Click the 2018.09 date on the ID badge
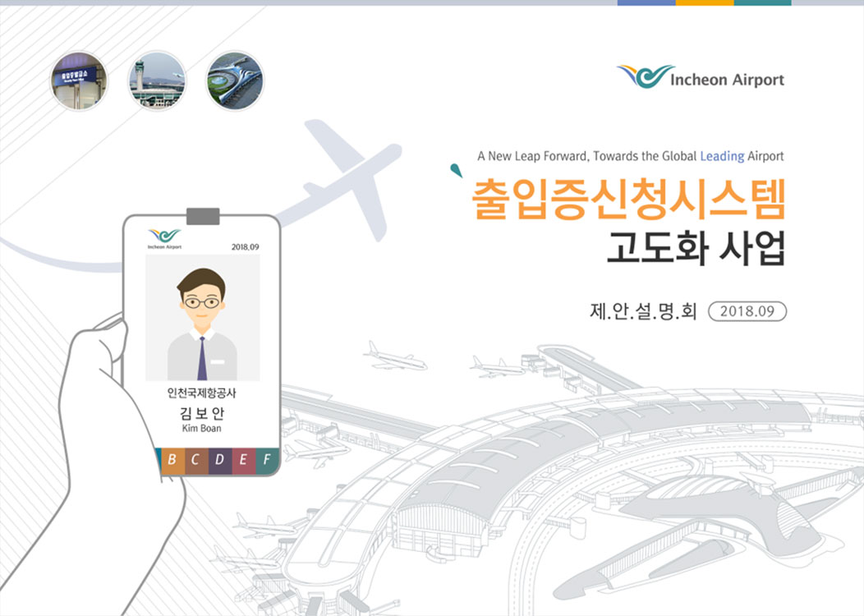 pos(246,247)
